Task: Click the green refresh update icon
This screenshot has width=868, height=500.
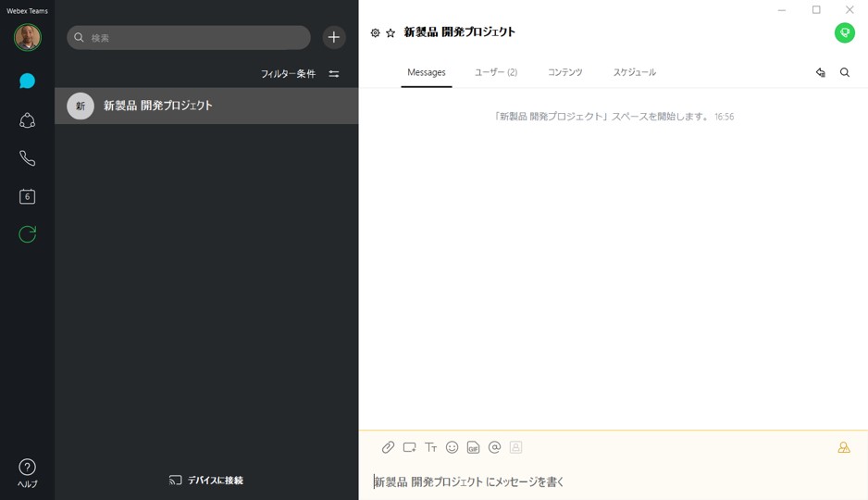Action: coord(27,234)
